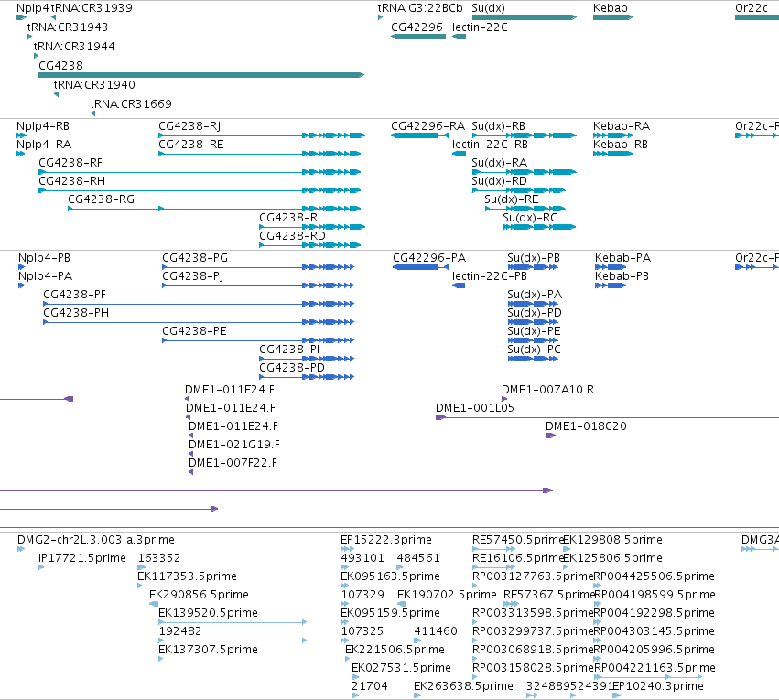Click the lectin-22C-RB transcript label

[x=490, y=144]
